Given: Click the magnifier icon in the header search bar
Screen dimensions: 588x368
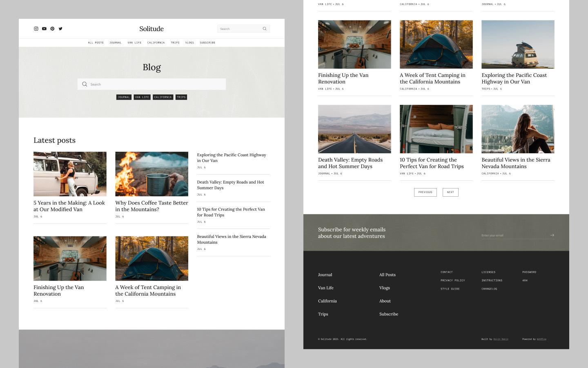Looking at the screenshot, I should point(264,29).
